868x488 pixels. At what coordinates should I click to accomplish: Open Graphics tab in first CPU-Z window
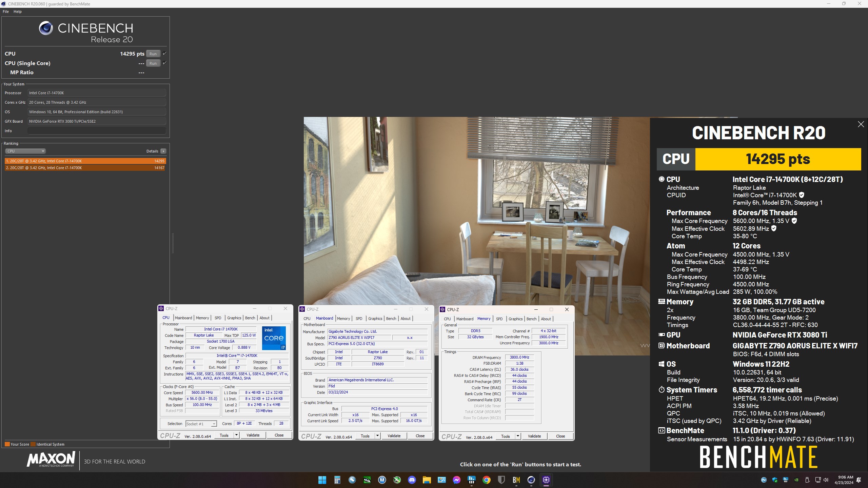click(234, 318)
